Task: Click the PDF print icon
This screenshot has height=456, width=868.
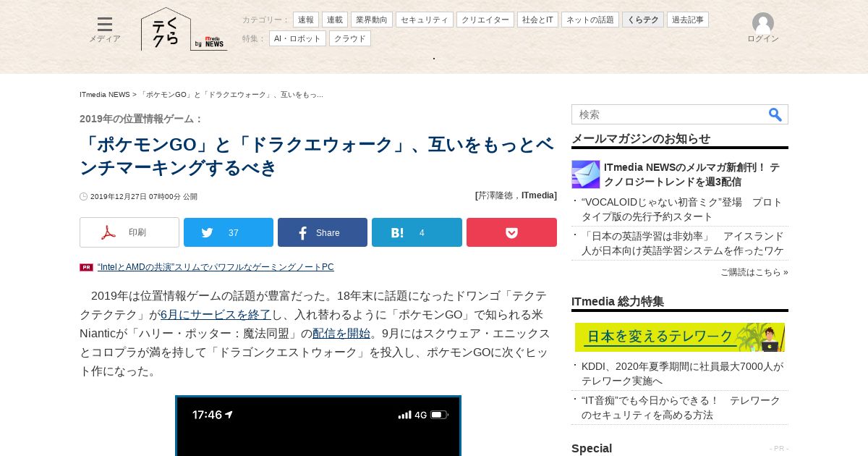Action: pos(109,232)
